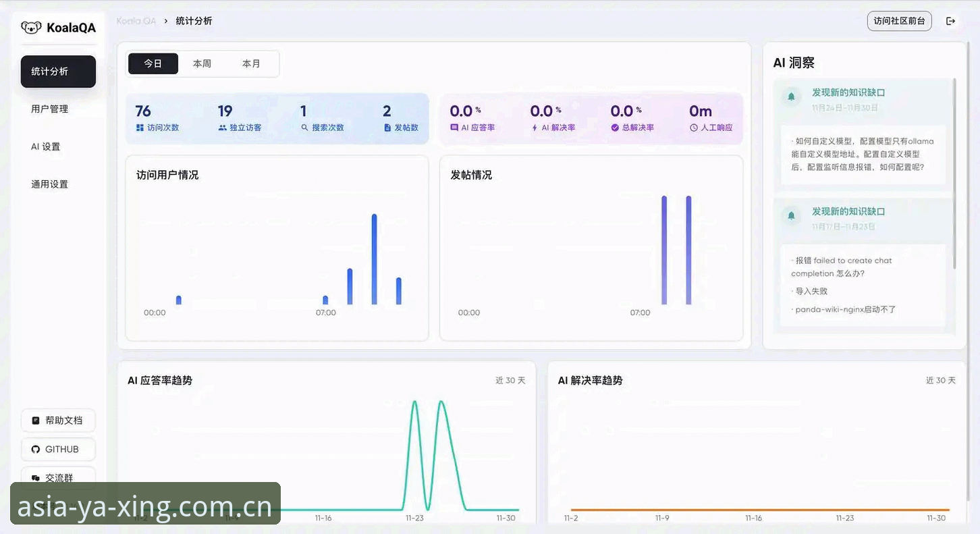Image resolution: width=980 pixels, height=534 pixels.
Task: Open 统计分析 in the sidebar
Action: tap(58, 72)
